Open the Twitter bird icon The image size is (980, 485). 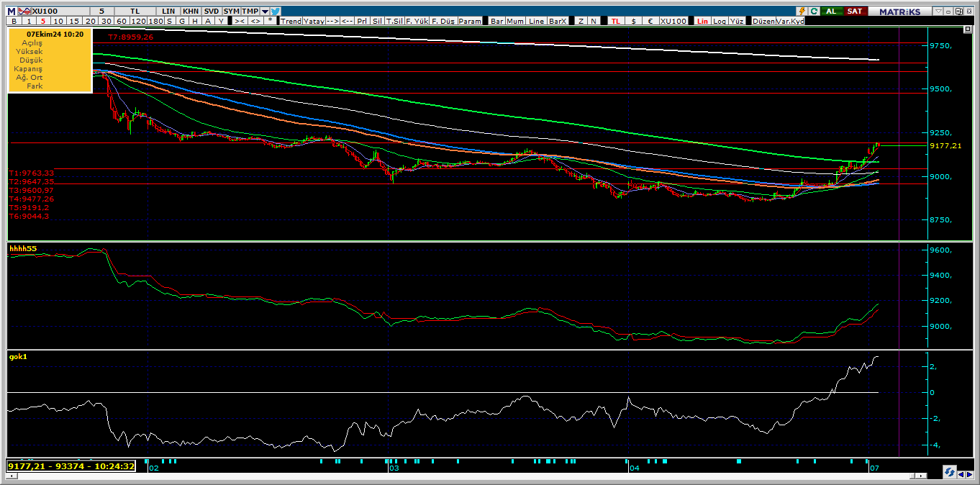click(x=275, y=12)
